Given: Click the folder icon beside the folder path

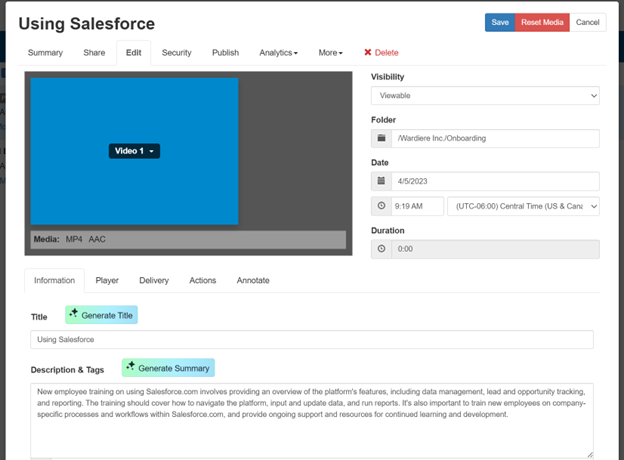Looking at the screenshot, I should pyautogui.click(x=380, y=138).
